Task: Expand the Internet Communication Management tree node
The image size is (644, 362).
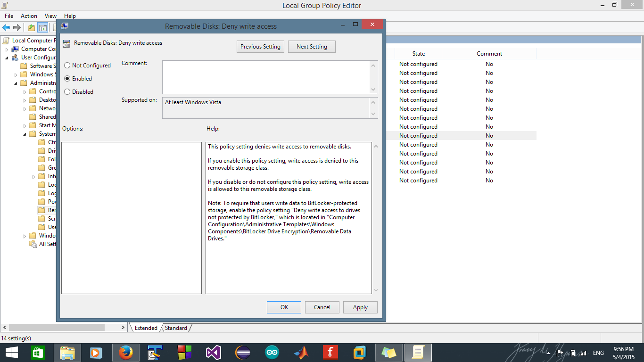Action: [x=33, y=177]
